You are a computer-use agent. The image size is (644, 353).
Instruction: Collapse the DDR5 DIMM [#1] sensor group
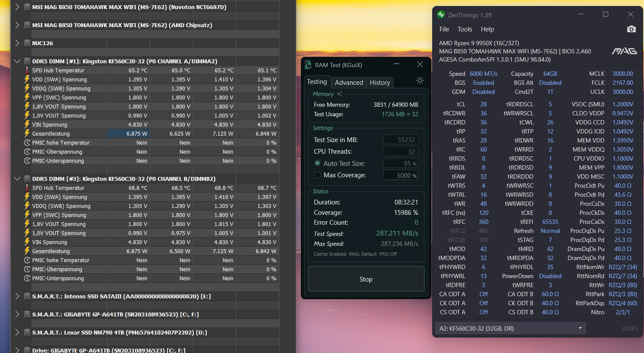click(x=17, y=61)
